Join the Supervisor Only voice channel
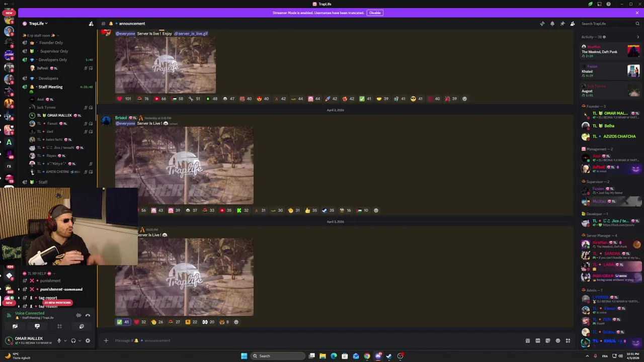The width and height of the screenshot is (644, 362). coord(53,51)
